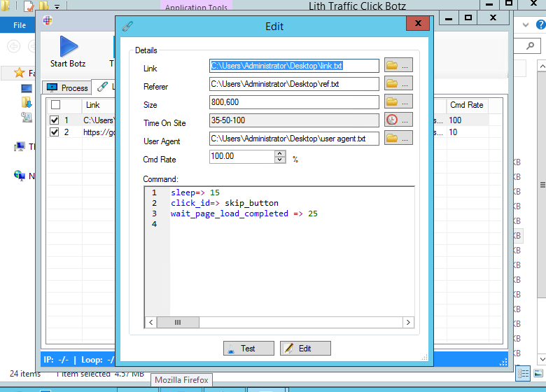Click the chain link icon in Edit title bar
Image resolution: width=546 pixels, height=392 pixels.
pyautogui.click(x=127, y=27)
